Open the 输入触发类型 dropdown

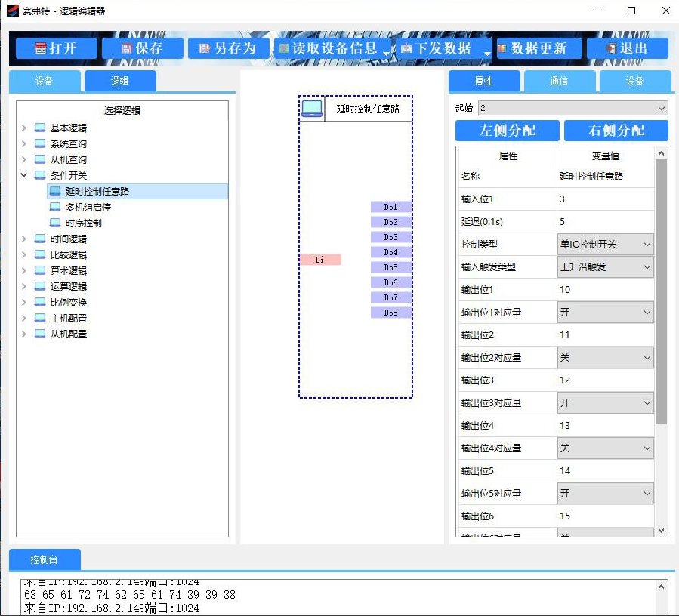646,267
